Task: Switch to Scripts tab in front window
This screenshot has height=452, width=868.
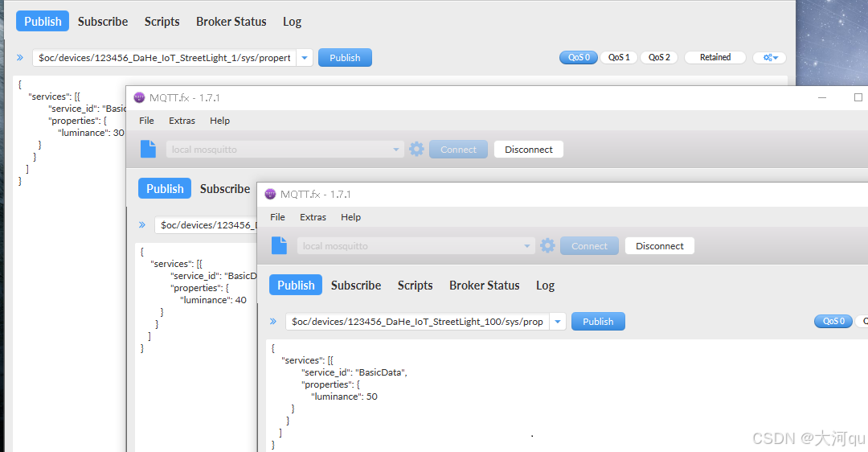Action: coord(416,286)
